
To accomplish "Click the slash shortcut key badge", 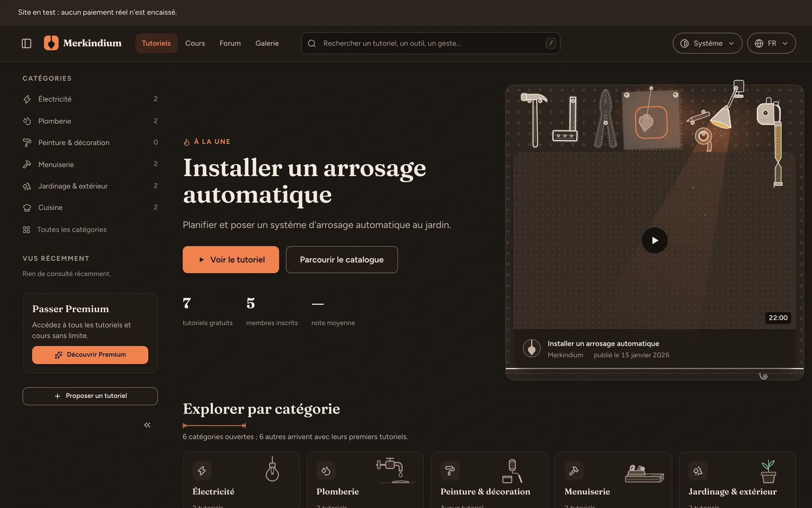I will point(551,43).
